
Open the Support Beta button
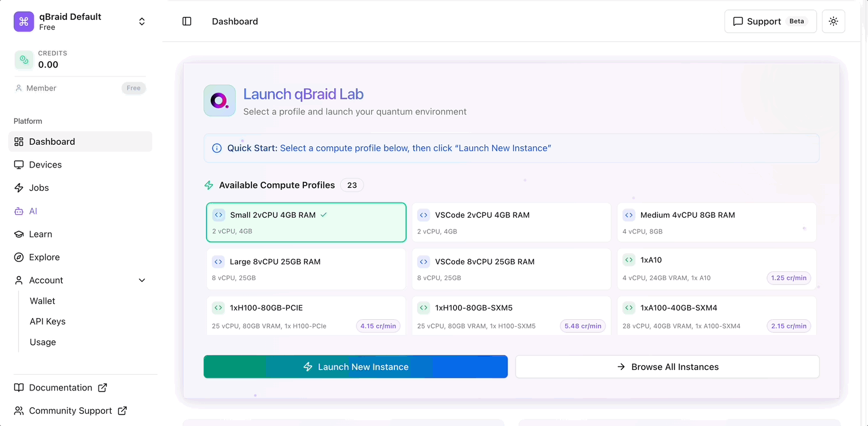pos(770,22)
